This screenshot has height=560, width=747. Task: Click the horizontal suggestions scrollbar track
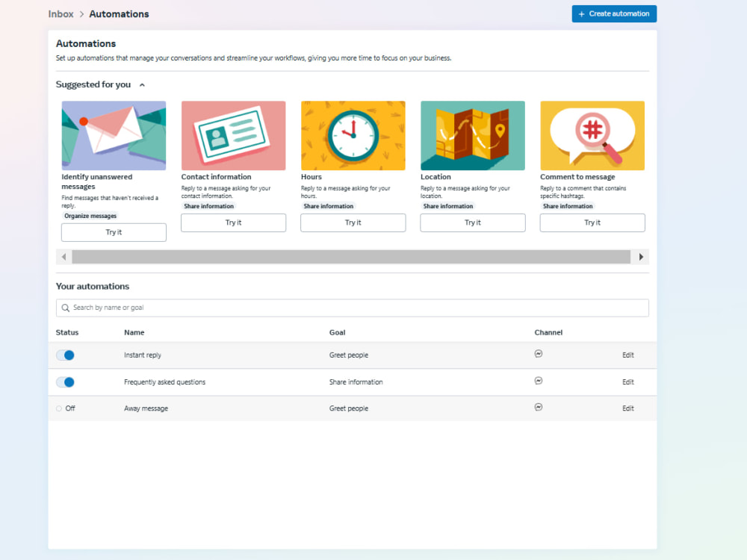tap(351, 257)
